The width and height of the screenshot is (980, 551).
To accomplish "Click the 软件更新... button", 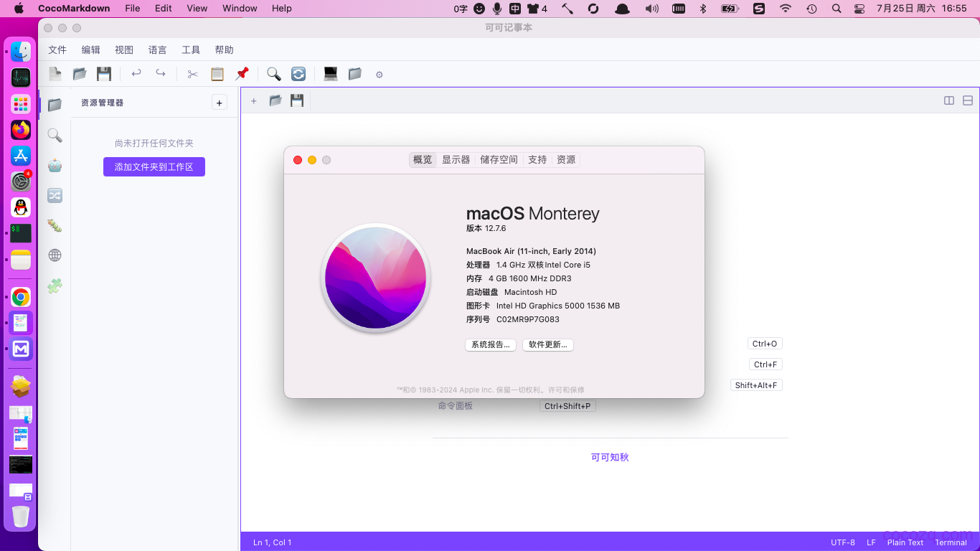I will (548, 344).
